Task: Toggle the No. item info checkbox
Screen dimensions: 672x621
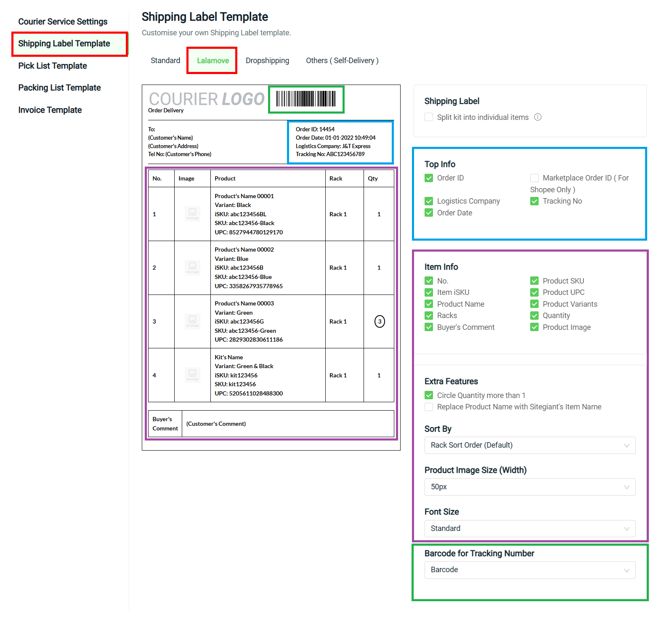Action: coord(429,281)
